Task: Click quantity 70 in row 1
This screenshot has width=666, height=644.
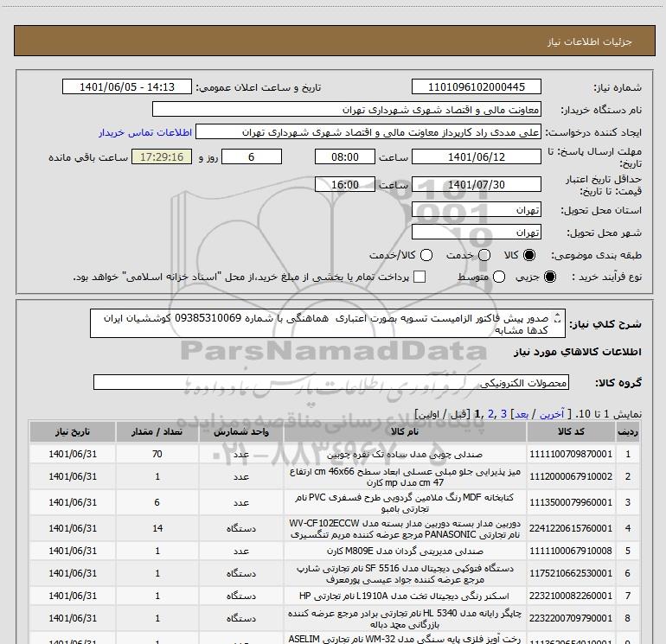Action: [157, 454]
